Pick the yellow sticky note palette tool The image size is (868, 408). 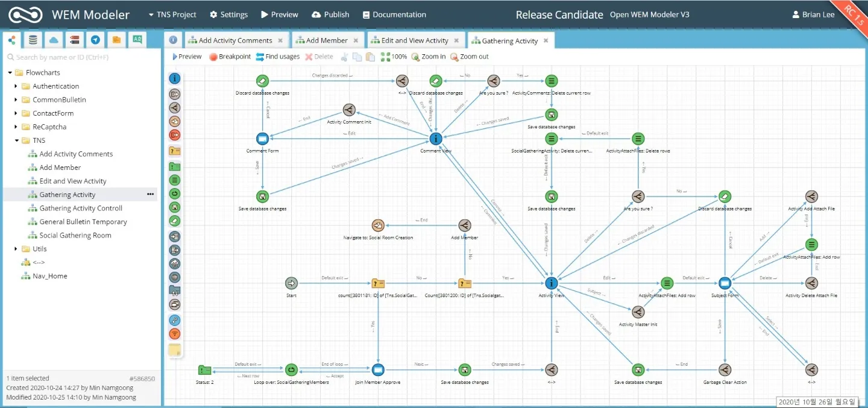coord(175,350)
